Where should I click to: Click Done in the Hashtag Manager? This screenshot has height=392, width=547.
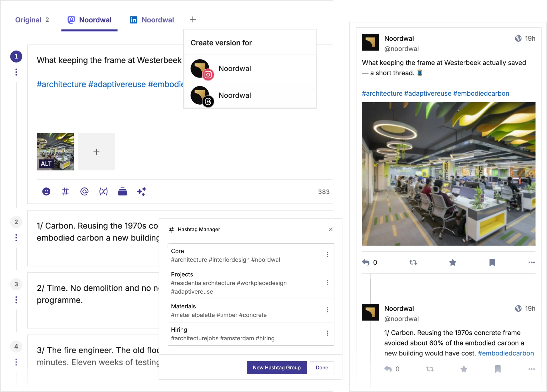pyautogui.click(x=322, y=368)
